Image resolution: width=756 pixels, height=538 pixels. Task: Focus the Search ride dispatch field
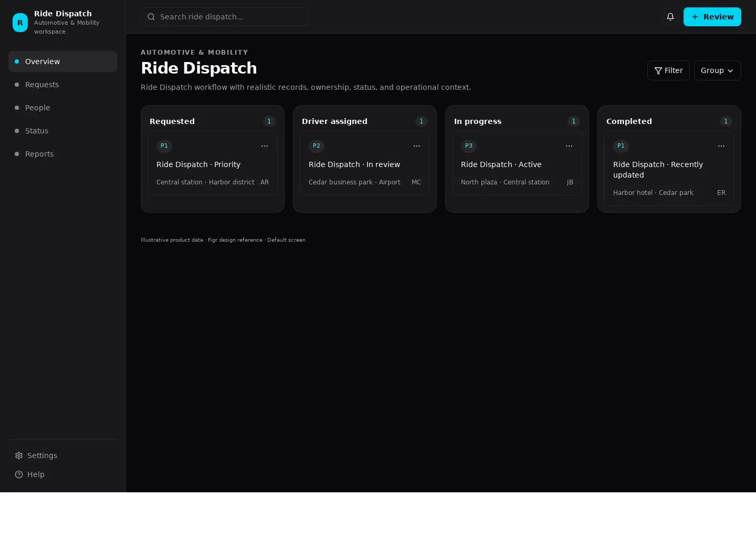click(225, 17)
